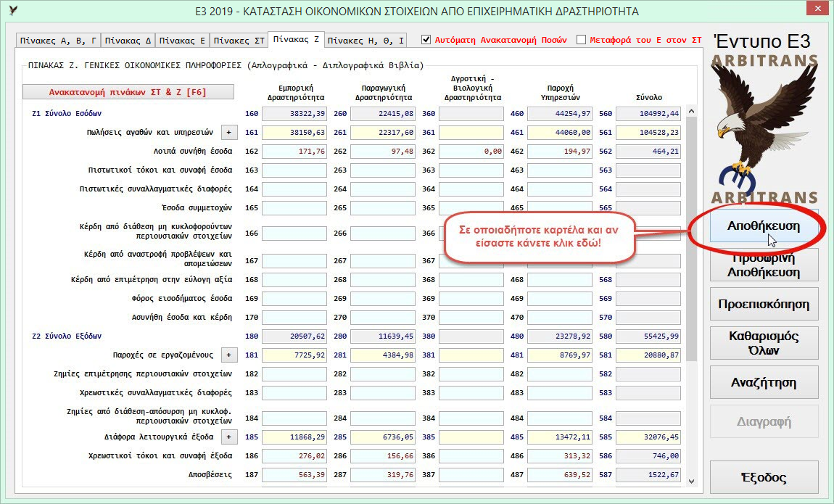Focus field 164 for Πιστωτικές συναλλαγματικές διαφορές

[x=294, y=189]
